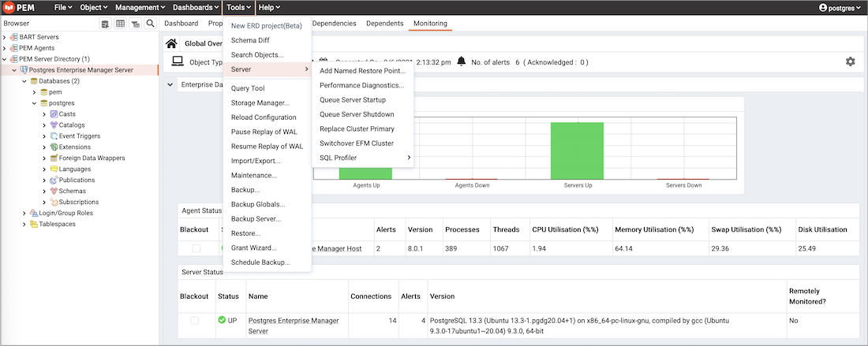Viewport: 868px width, 346px height.
Task: Click the home icon beside Global Overview
Action: tap(172, 43)
